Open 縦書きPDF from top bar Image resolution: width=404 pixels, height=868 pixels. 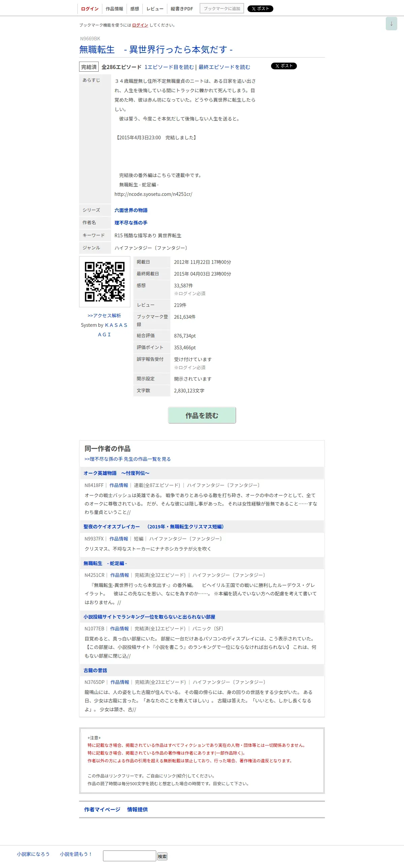[181, 9]
